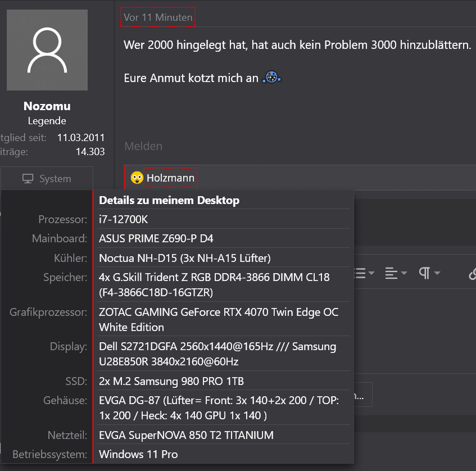476x471 pixels.
Task: Click the text 'Eure Anmut kotzt mich an'
Action: coord(191,78)
